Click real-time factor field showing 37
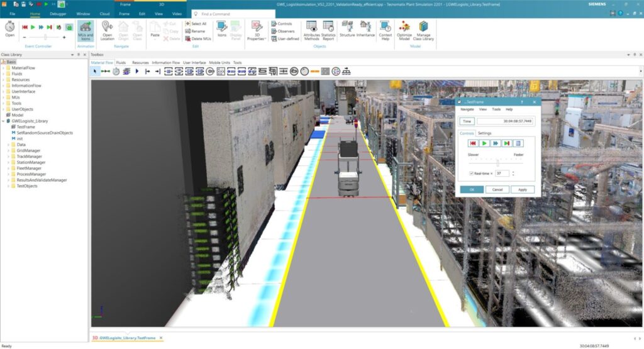The image size is (644, 349). 502,174
